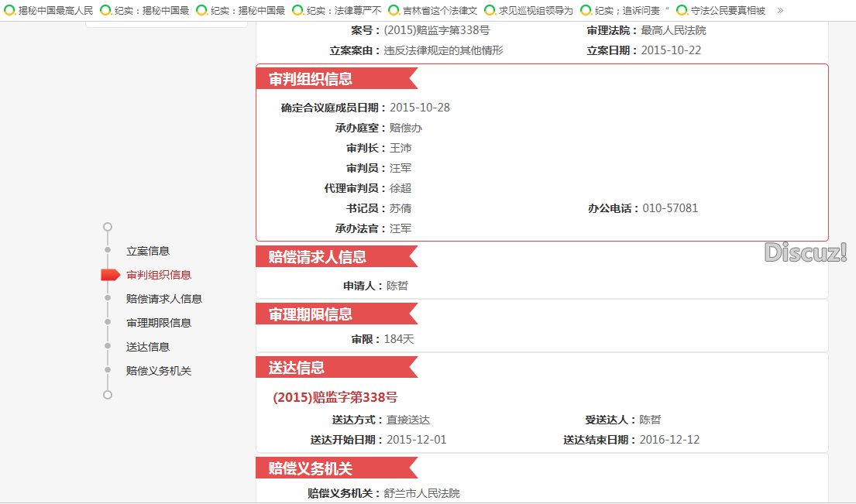
Task: Click the division value 赔偿办
Action: [406, 128]
